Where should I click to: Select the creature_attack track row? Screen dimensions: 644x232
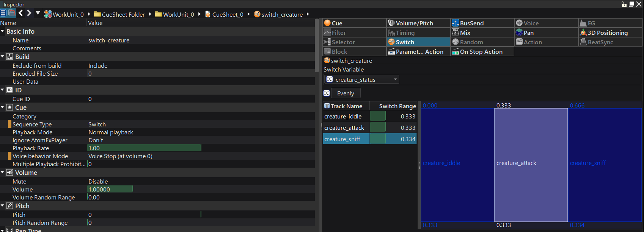[344, 128]
